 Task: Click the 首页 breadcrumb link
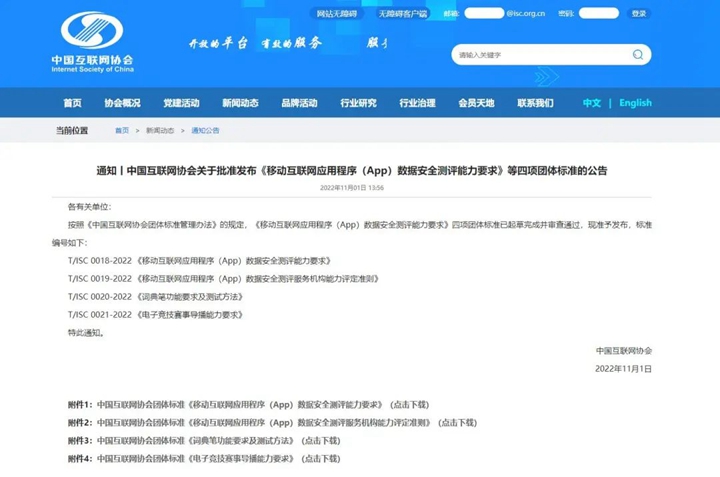click(x=122, y=130)
